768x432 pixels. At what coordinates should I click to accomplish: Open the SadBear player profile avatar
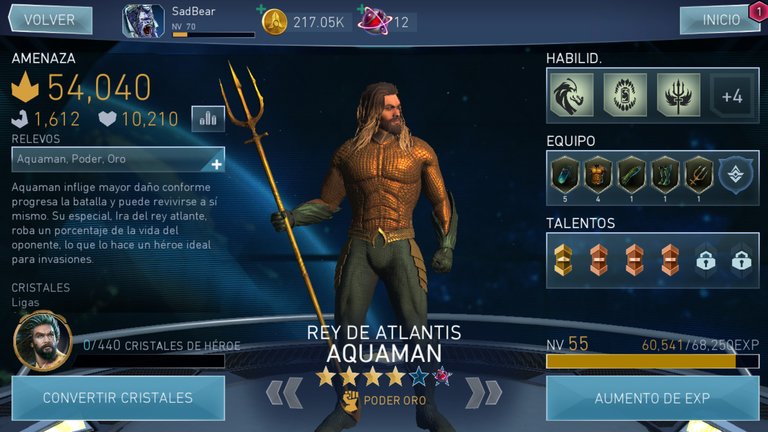143,21
